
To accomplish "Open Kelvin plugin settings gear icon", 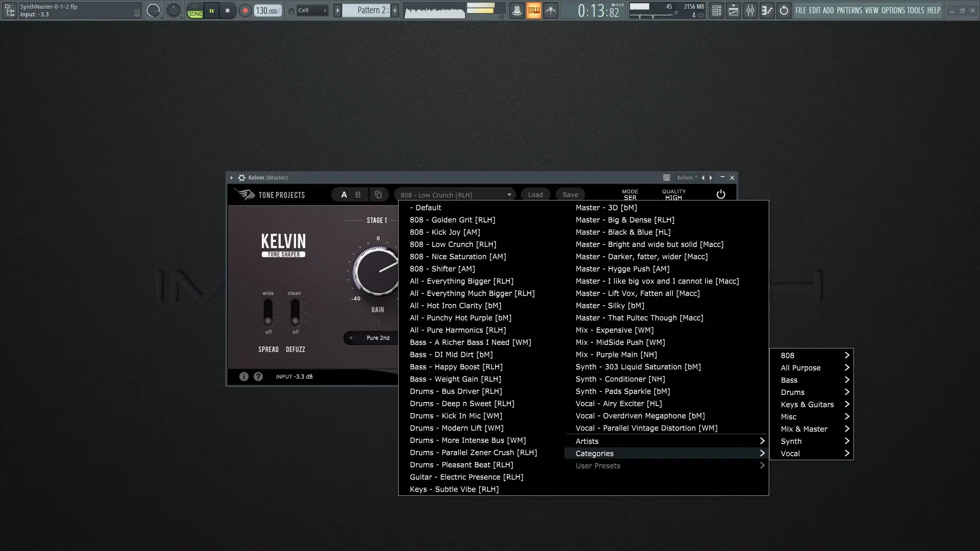I will point(241,178).
